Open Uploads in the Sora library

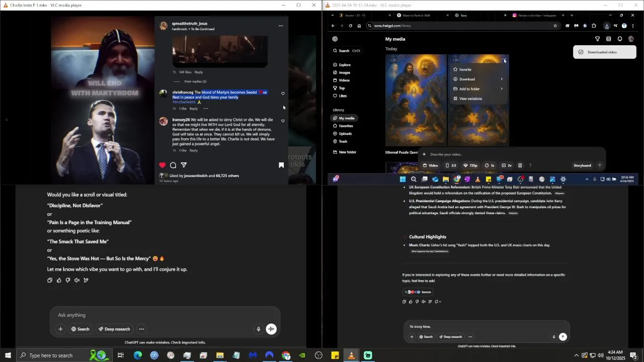coord(342,134)
